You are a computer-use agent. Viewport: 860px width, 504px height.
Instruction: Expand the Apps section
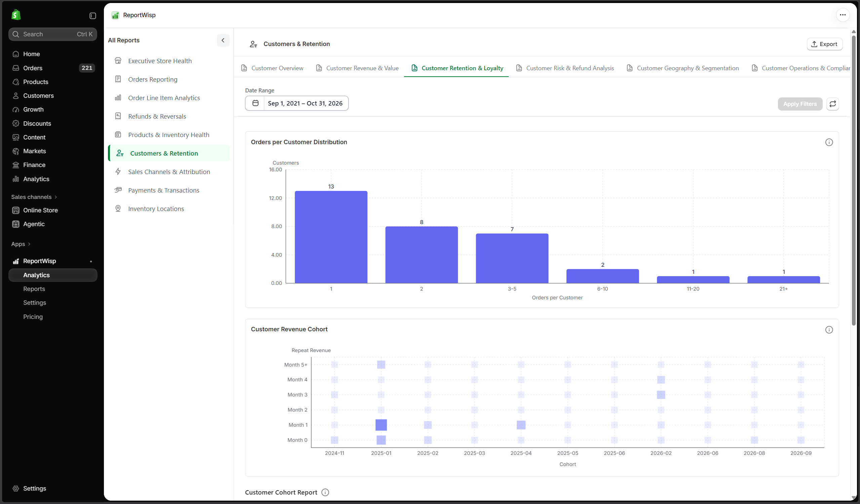pyautogui.click(x=21, y=244)
